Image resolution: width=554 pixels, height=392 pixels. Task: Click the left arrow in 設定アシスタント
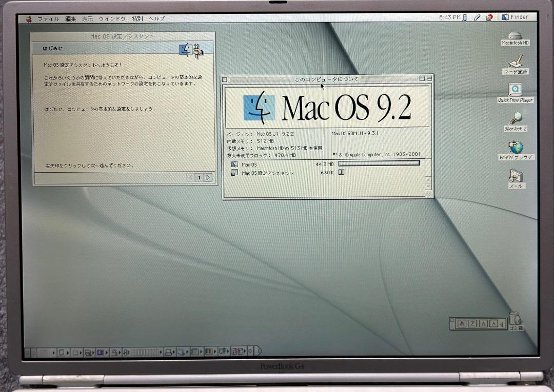pyautogui.click(x=191, y=177)
